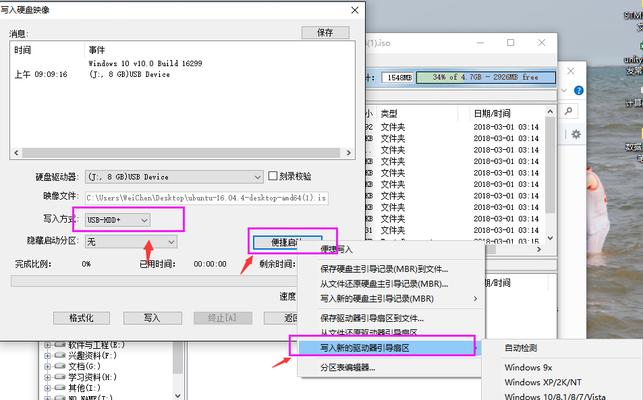Screen dimensions: 643x400
Task: Click the blue help question mark icon
Action: pos(579,90)
